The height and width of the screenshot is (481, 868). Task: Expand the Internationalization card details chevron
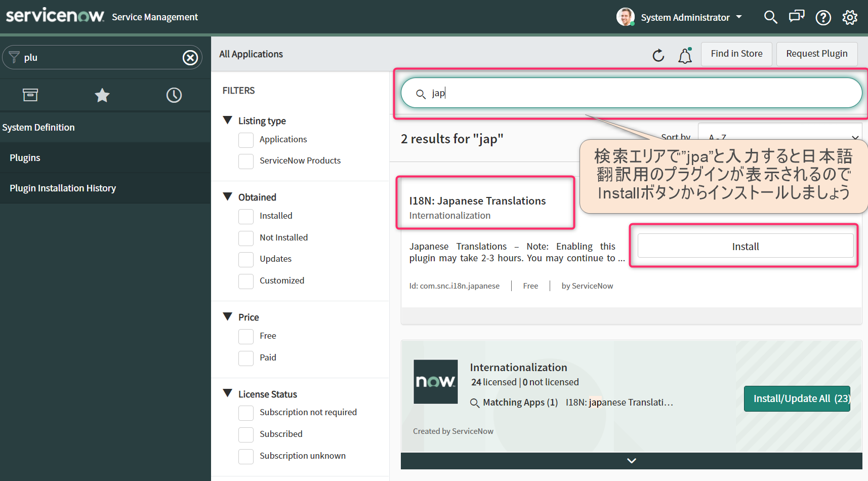631,460
